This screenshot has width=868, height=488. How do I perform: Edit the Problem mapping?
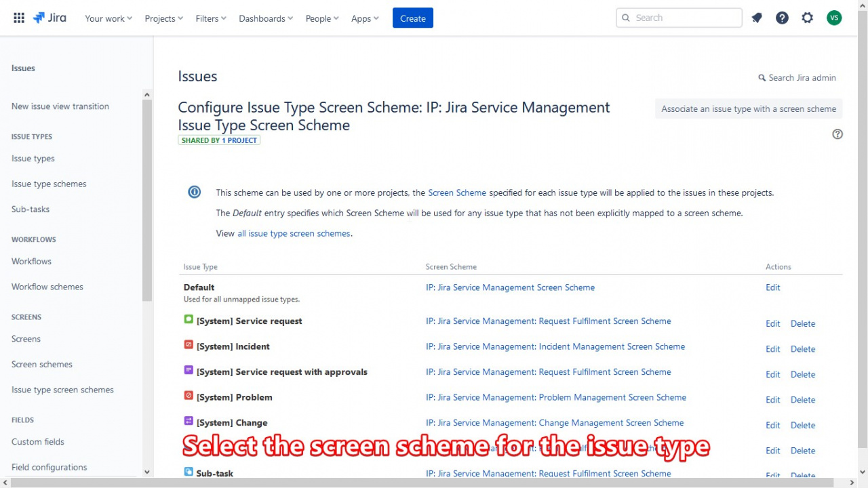pos(773,400)
